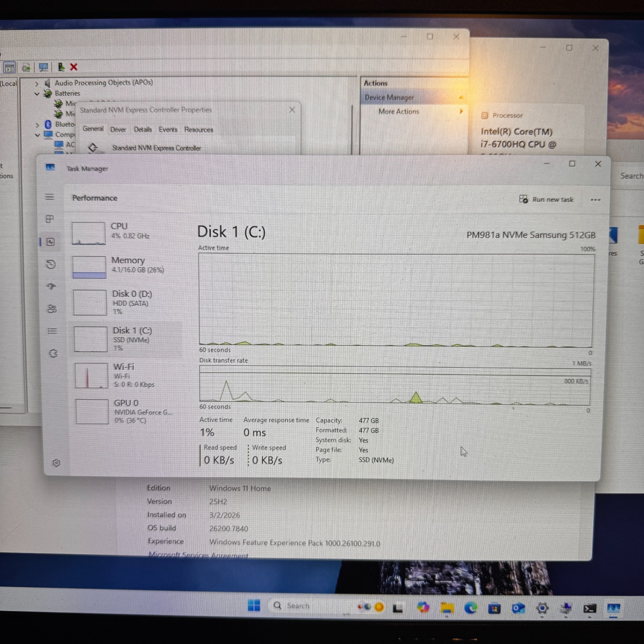Image resolution: width=644 pixels, height=644 pixels.
Task: Open Task Manager hamburger navigation menu
Action: (50, 197)
